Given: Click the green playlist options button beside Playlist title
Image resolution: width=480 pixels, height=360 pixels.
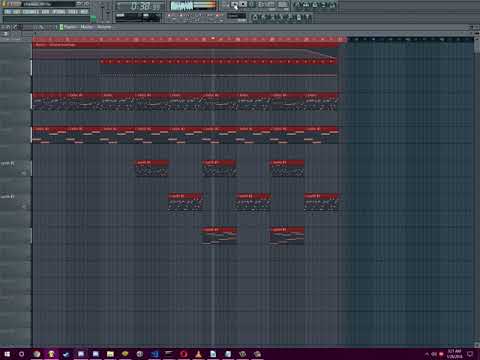Looking at the screenshot, I should click(x=61, y=27).
